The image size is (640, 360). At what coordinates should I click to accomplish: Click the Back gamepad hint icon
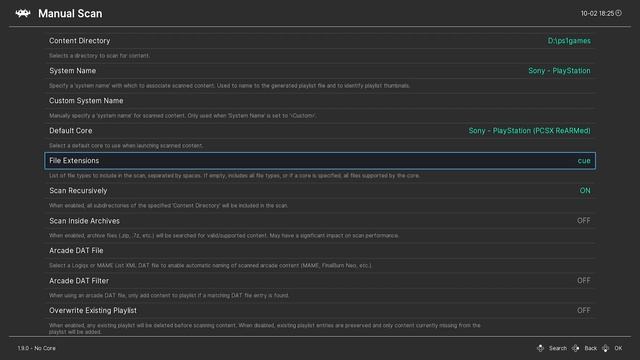point(576,348)
